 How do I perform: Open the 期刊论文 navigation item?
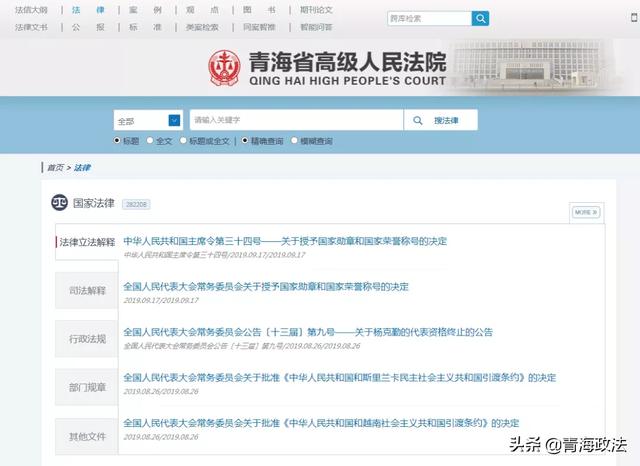[x=316, y=10]
